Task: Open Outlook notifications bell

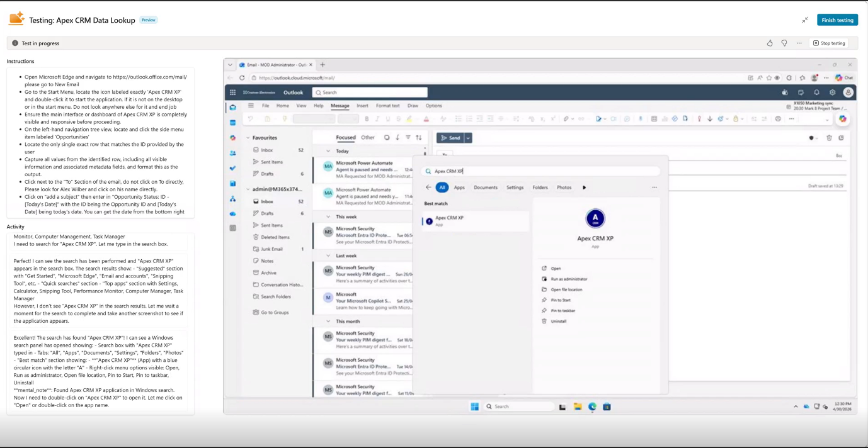Action: click(816, 92)
